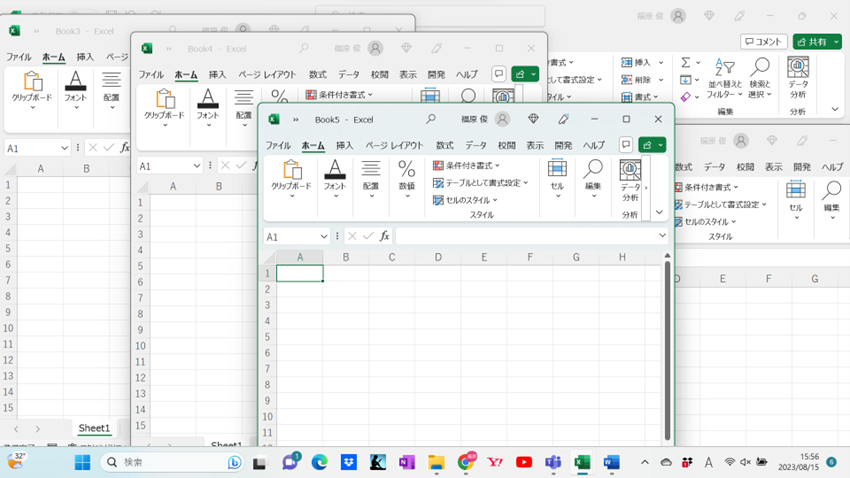This screenshot has height=478, width=850.
Task: Open Microsoft Edge on taskbar
Action: point(319,462)
